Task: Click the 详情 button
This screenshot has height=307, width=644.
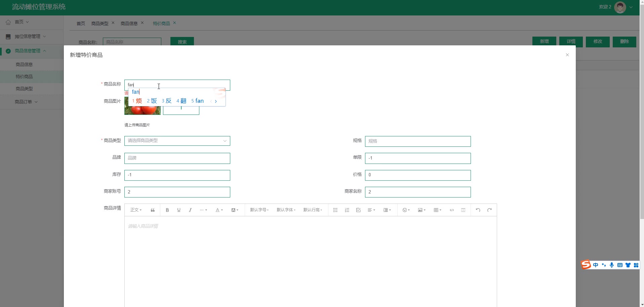Action: point(571,41)
